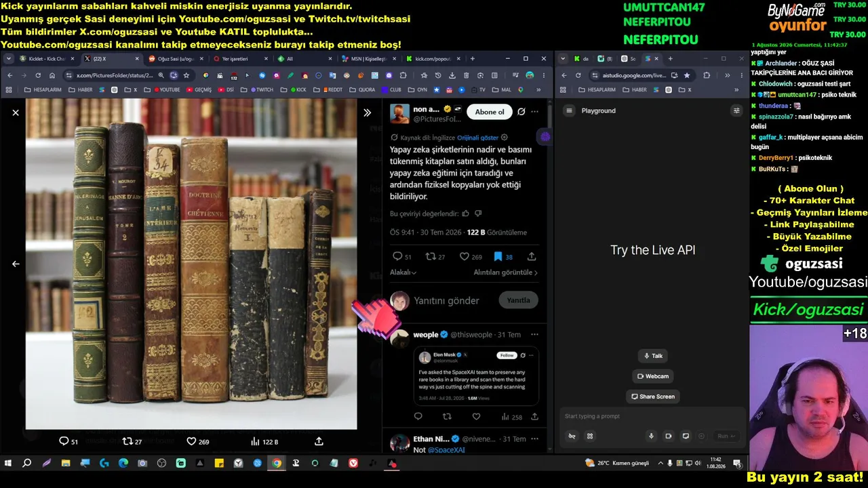Click the Talk button in AI Studio
This screenshot has width=868, height=488.
653,356
